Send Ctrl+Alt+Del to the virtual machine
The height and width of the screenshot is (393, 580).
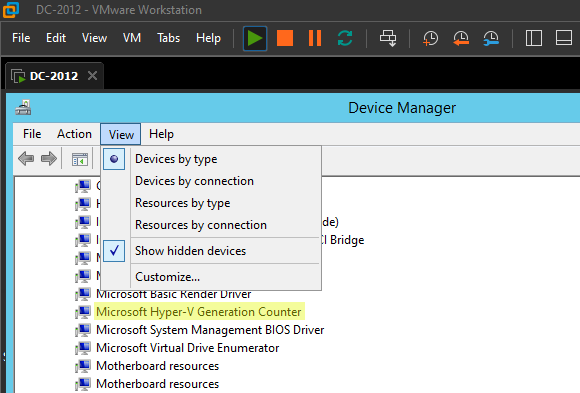tap(388, 38)
